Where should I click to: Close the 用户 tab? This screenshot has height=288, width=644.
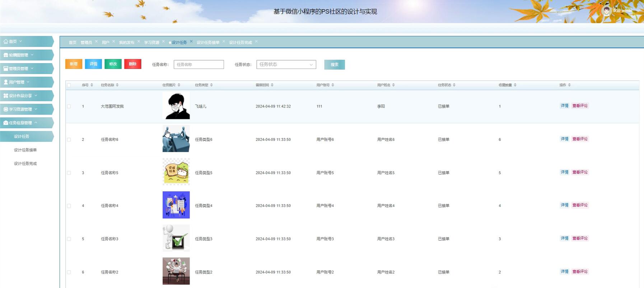(113, 41)
